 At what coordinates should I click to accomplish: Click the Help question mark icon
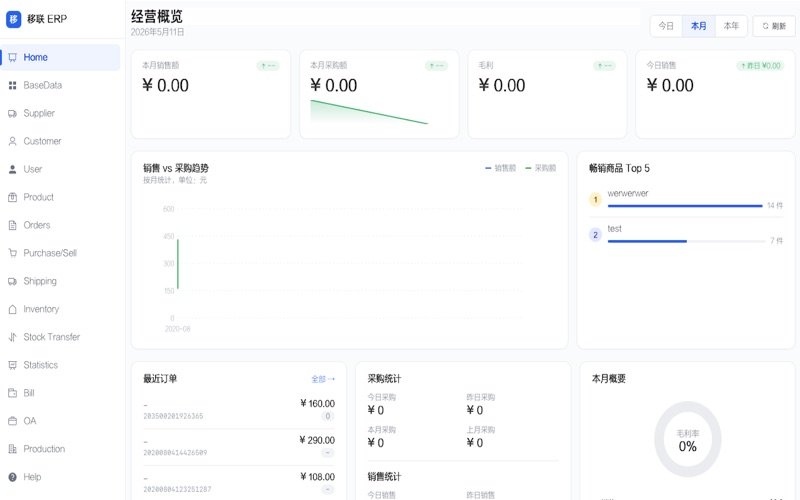pos(12,477)
